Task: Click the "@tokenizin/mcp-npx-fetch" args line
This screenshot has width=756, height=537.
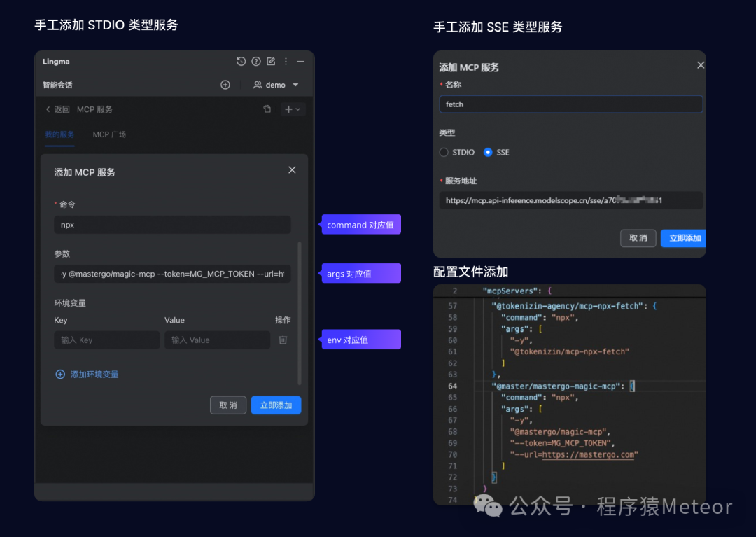Action: click(569, 352)
